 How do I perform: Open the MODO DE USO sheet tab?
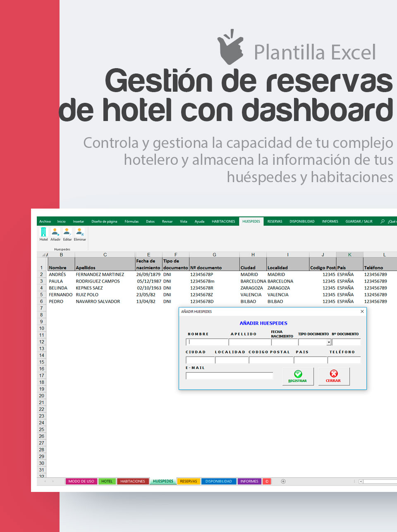[x=81, y=481]
